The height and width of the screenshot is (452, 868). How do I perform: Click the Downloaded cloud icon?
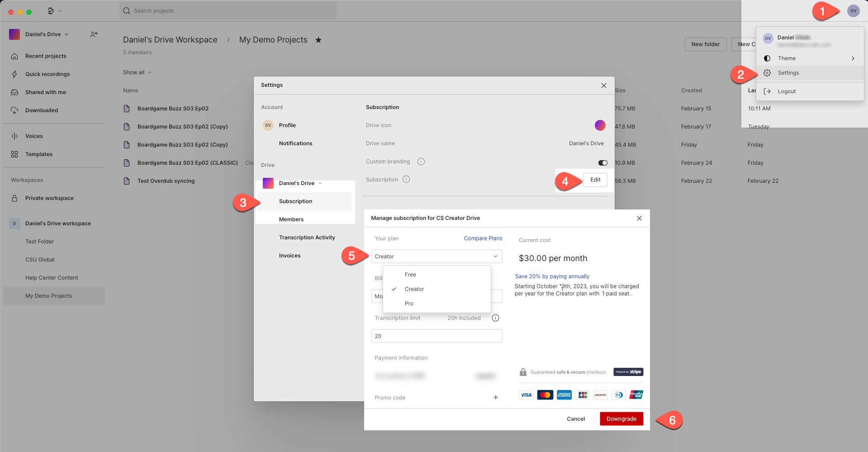pos(14,110)
